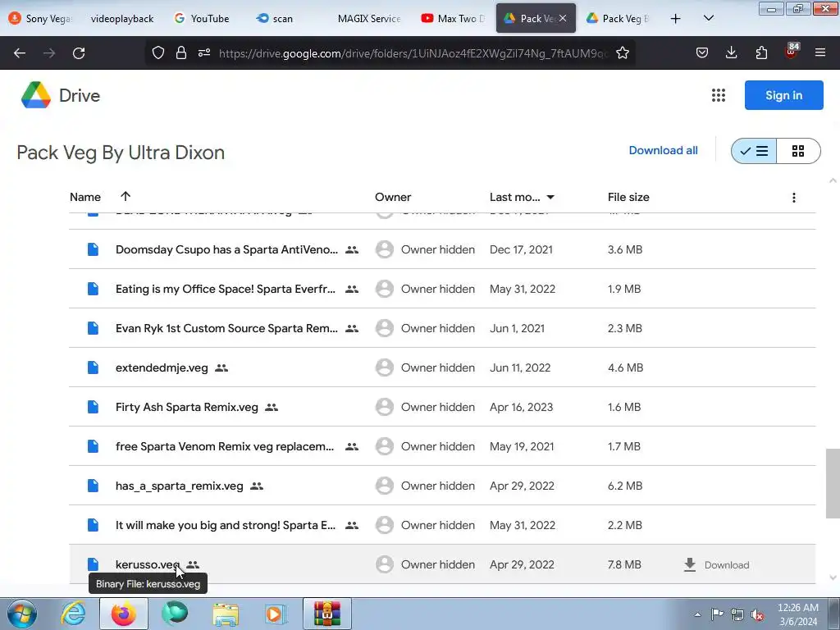Click the site padlock icon
The image size is (840, 630).
pyautogui.click(x=181, y=52)
